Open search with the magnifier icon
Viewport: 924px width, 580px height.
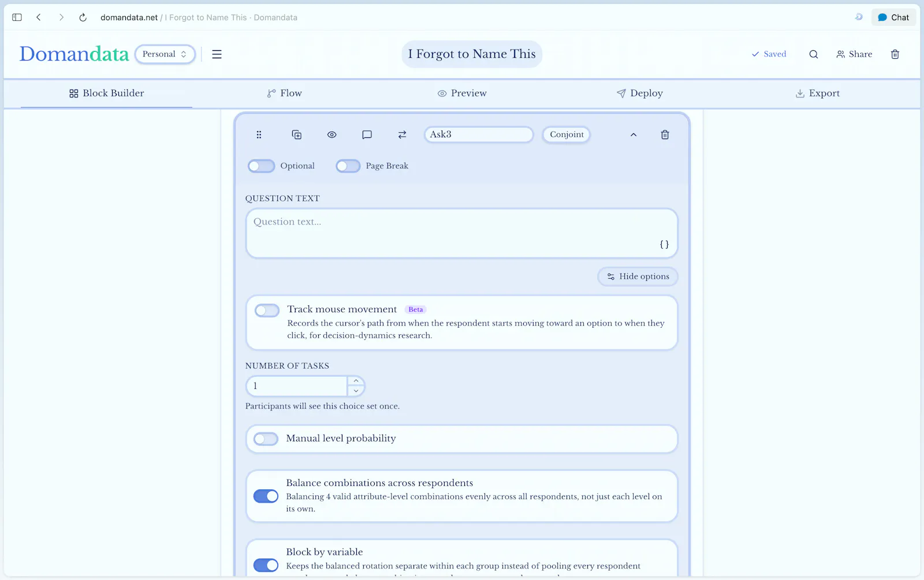click(814, 54)
